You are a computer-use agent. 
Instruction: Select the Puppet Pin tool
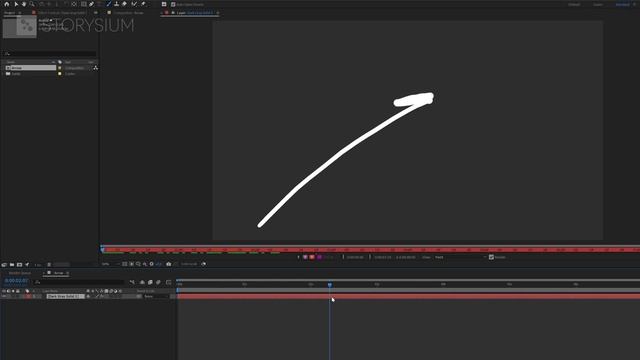coord(143,4)
